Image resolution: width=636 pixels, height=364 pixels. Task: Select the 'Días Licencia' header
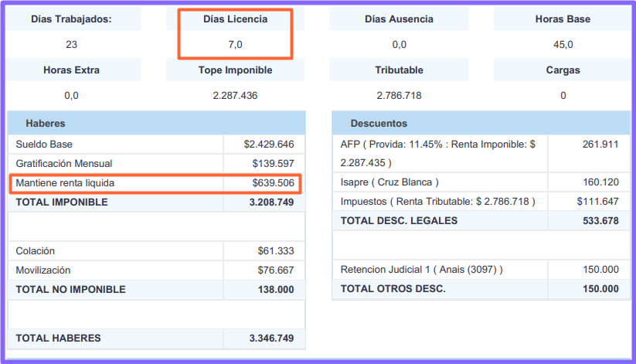tap(235, 19)
